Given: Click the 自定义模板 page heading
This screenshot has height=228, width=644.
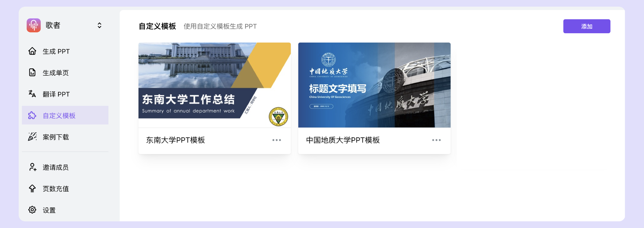Looking at the screenshot, I should tap(157, 26).
